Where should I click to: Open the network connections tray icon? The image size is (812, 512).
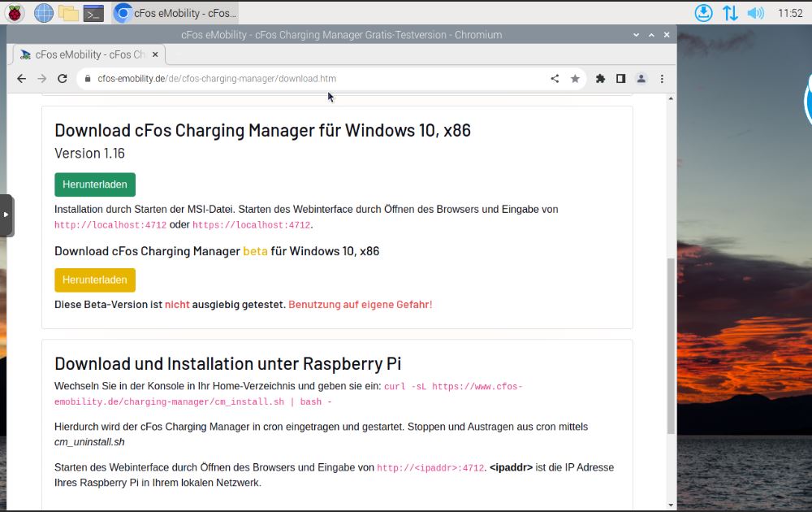click(x=730, y=13)
